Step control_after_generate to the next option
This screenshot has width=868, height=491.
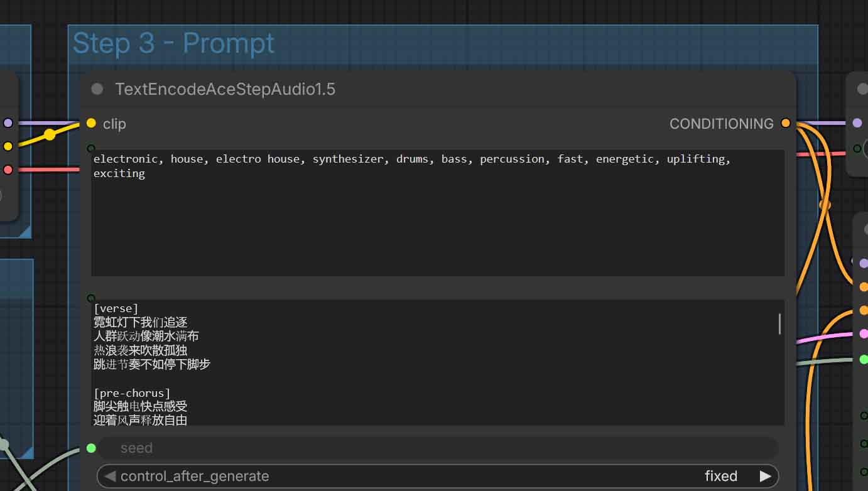(x=765, y=476)
